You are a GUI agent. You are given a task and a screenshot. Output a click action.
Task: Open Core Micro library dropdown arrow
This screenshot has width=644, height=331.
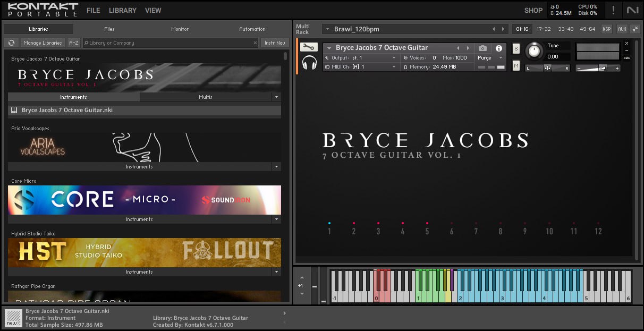click(x=276, y=219)
